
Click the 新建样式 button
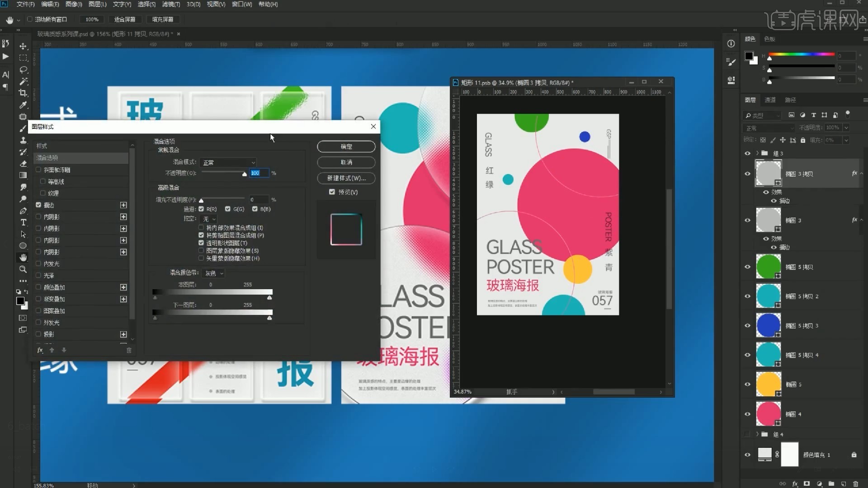pyautogui.click(x=346, y=178)
